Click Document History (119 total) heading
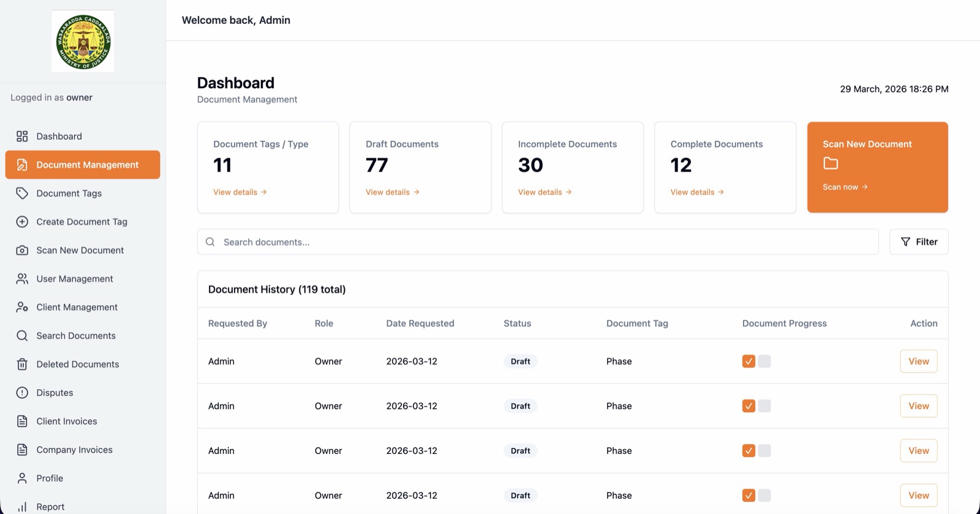The image size is (980, 514). [277, 289]
